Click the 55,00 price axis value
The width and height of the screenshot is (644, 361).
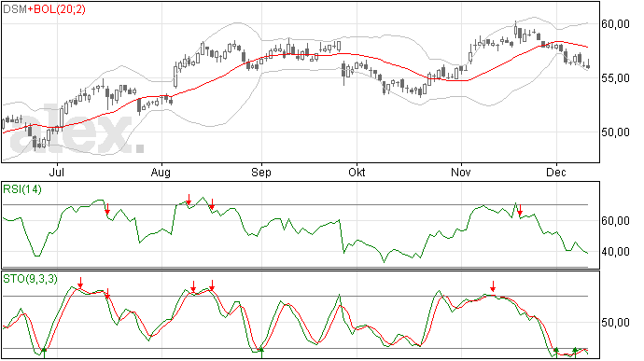[615, 78]
